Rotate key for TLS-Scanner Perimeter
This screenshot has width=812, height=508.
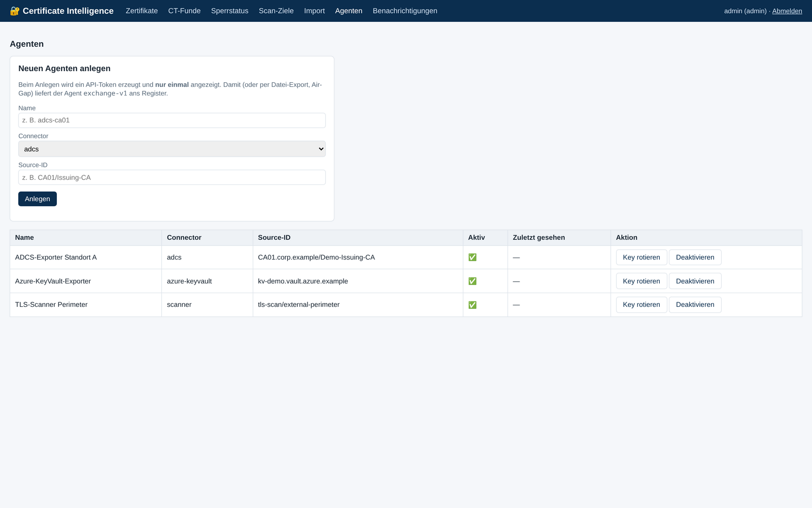pos(641,305)
